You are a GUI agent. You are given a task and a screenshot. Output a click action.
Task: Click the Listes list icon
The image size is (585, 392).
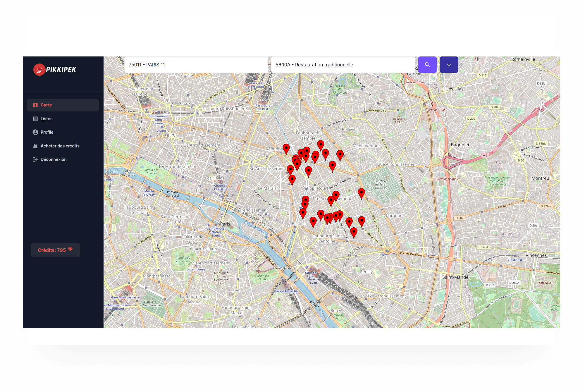(x=35, y=119)
